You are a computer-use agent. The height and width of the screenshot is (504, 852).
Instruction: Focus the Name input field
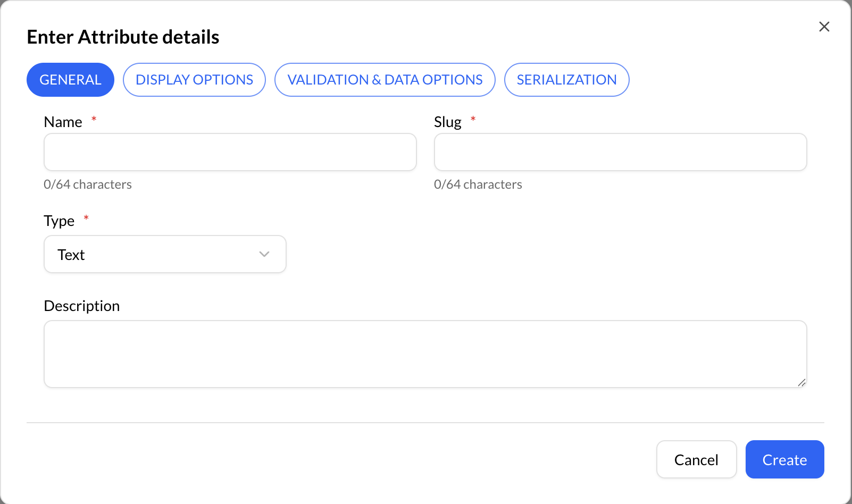click(x=230, y=152)
